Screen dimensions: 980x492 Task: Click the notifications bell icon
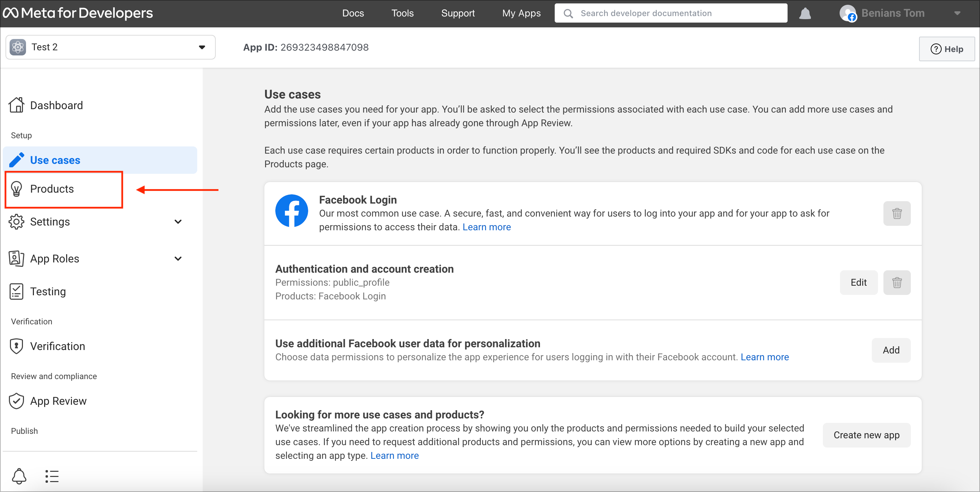(x=805, y=13)
